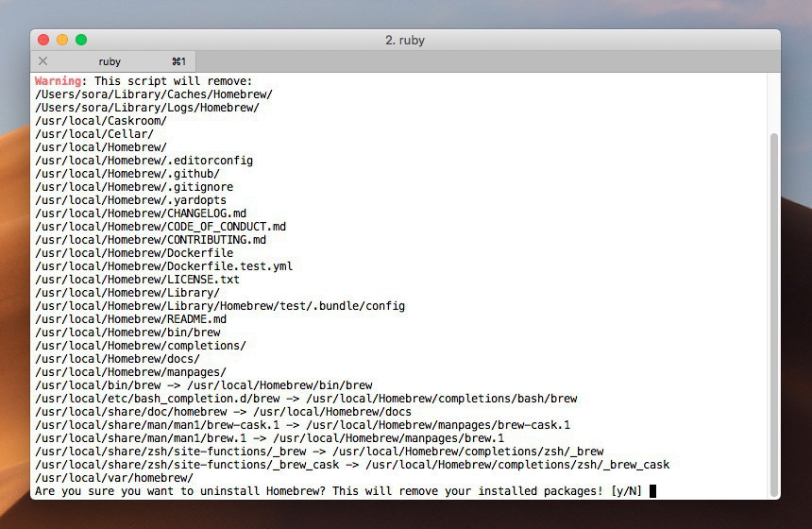Click the /usr/local/Caskroom/ line

pos(101,121)
